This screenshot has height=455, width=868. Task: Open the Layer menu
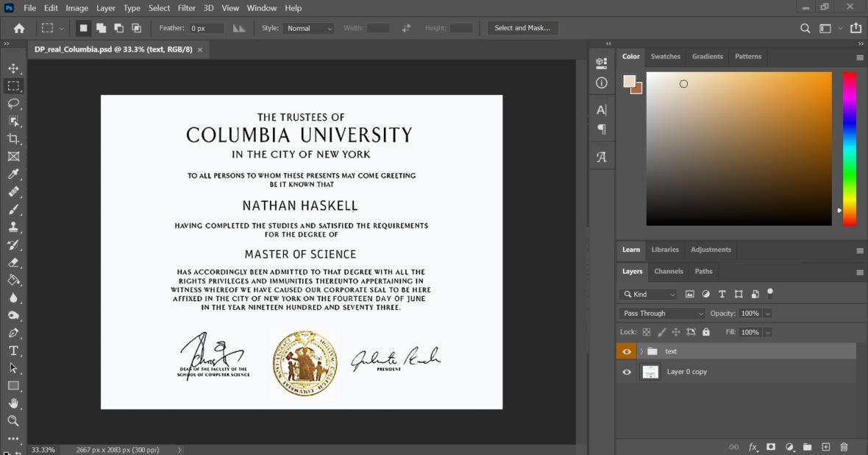pos(106,8)
